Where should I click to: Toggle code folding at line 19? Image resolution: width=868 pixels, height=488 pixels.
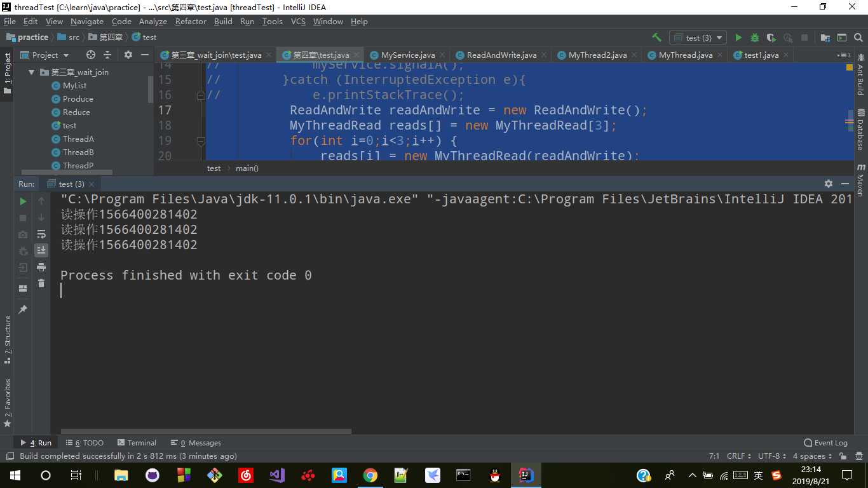coord(201,140)
